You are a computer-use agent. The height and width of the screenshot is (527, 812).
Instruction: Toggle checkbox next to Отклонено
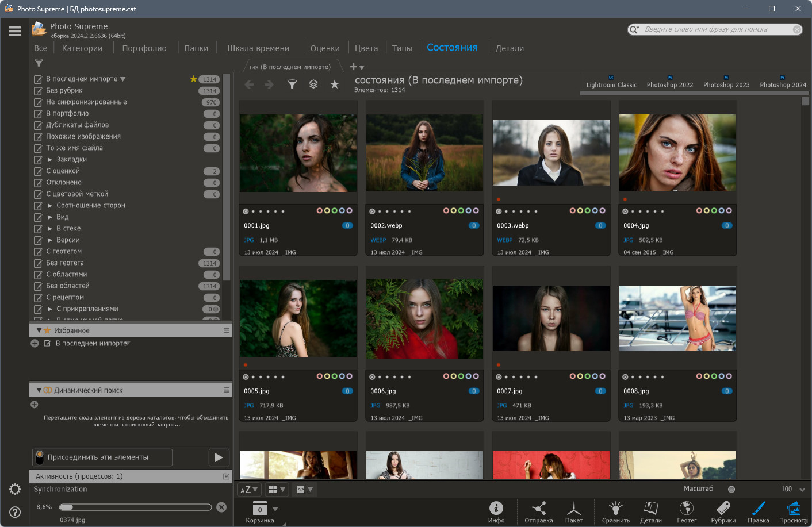[x=38, y=183]
